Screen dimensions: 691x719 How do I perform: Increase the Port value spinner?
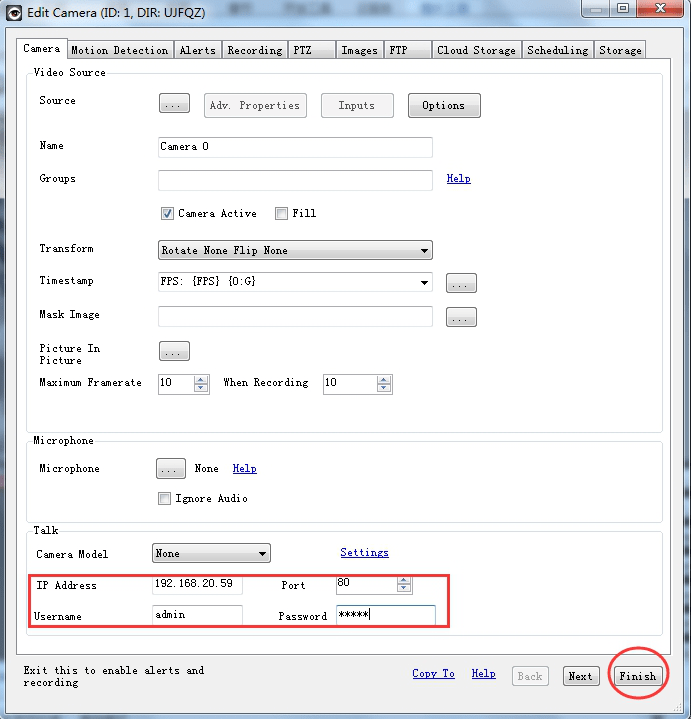click(403, 580)
